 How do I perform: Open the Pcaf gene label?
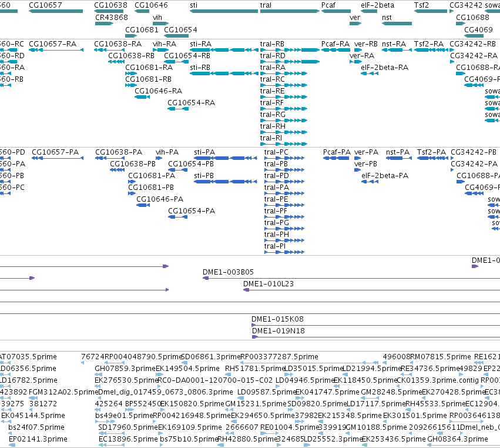click(x=328, y=5)
